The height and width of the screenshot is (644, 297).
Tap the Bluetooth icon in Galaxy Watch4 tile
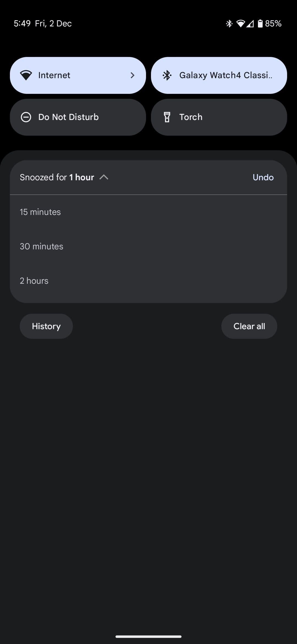(167, 75)
